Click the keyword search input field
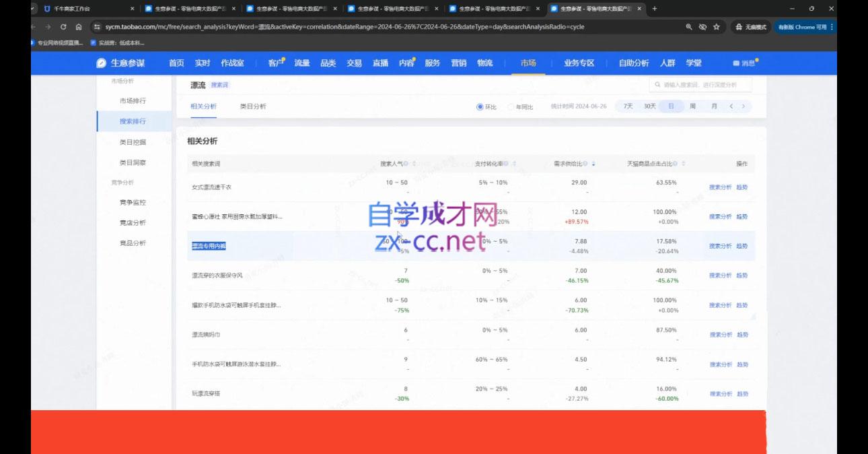This screenshot has width=868, height=454. (700, 85)
